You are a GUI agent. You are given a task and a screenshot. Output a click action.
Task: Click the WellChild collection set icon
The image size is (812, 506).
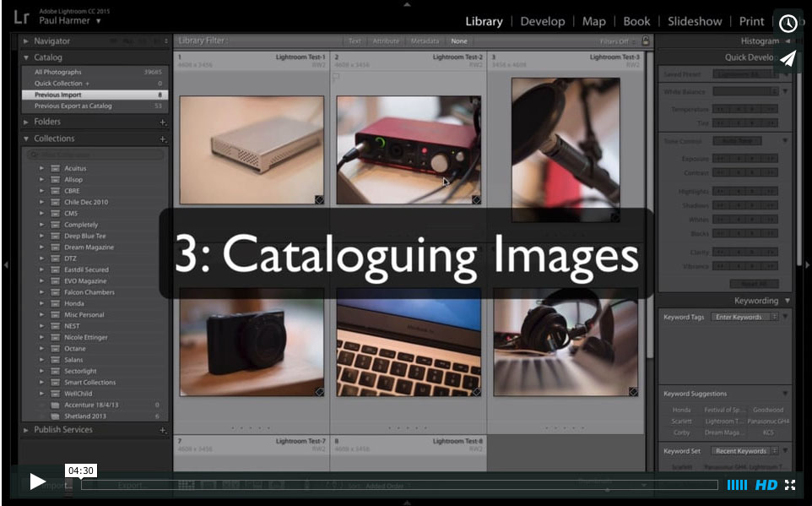[x=56, y=394]
